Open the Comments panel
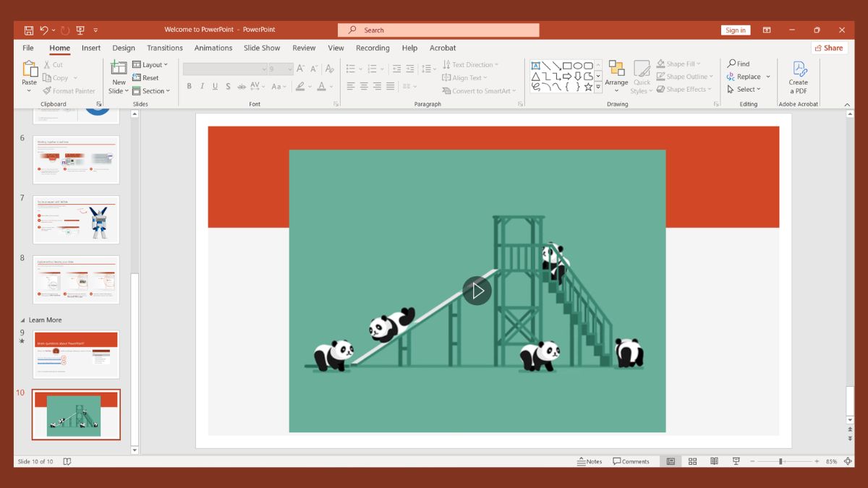Image resolution: width=868 pixels, height=488 pixels. click(x=632, y=461)
